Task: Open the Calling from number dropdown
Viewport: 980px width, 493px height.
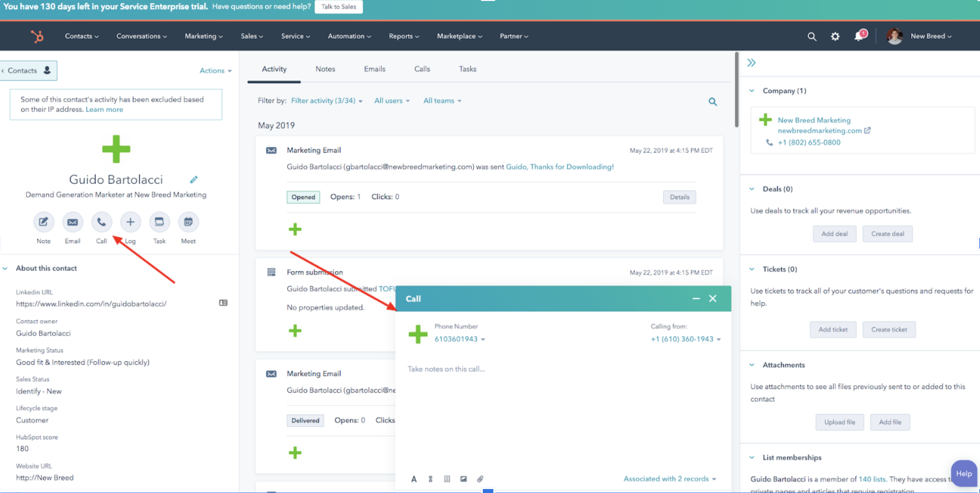Action: (685, 339)
